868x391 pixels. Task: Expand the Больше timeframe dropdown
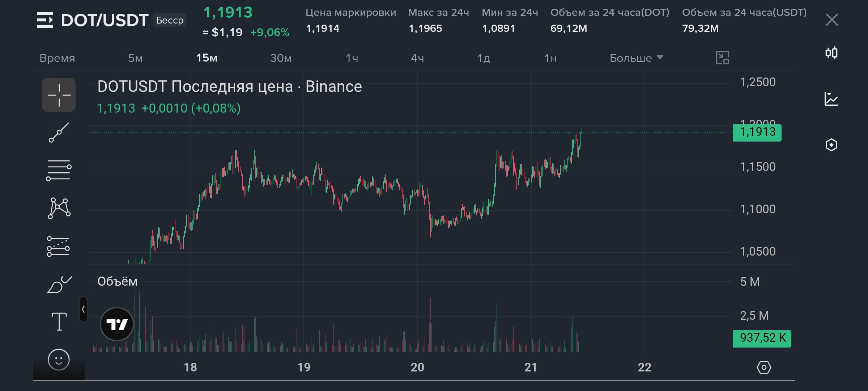[637, 58]
